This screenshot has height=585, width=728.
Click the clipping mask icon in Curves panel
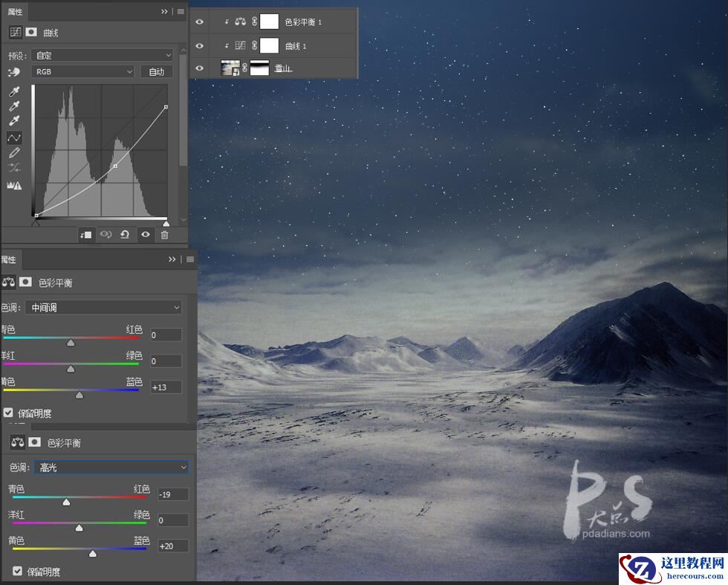point(86,234)
